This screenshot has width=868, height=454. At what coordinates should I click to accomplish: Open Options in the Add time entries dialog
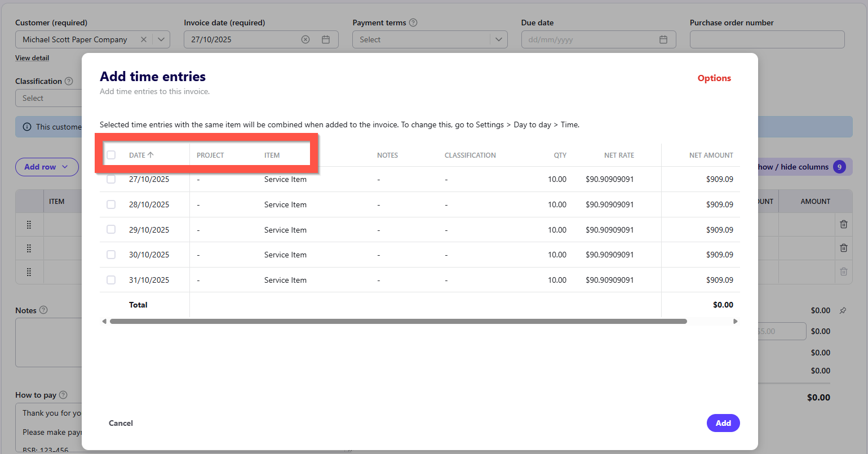714,78
